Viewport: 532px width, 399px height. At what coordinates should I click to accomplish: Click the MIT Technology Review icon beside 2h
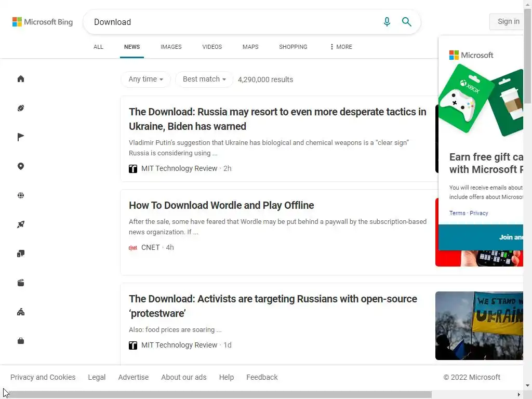(133, 169)
